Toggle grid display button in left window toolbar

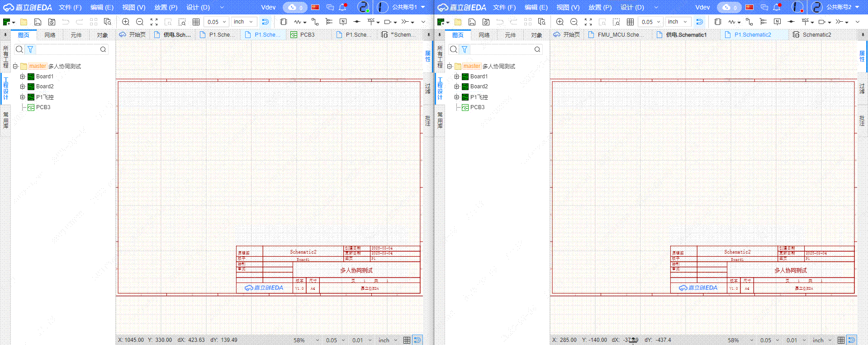pyautogui.click(x=196, y=22)
